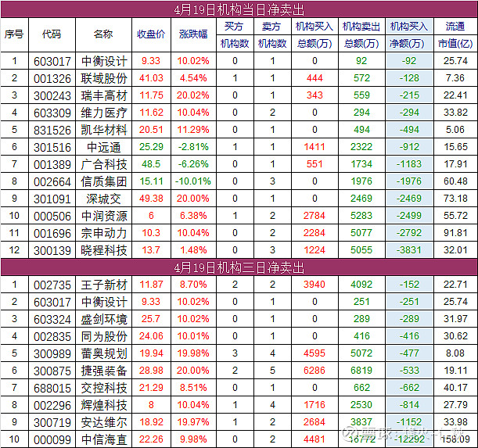Select the name cell 广合科技
The image size is (478, 448).
click(x=104, y=164)
